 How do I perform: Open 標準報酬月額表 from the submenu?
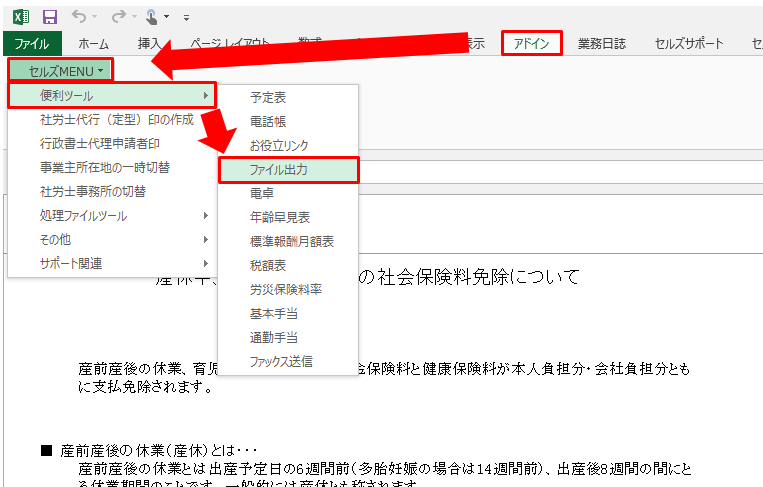click(291, 242)
